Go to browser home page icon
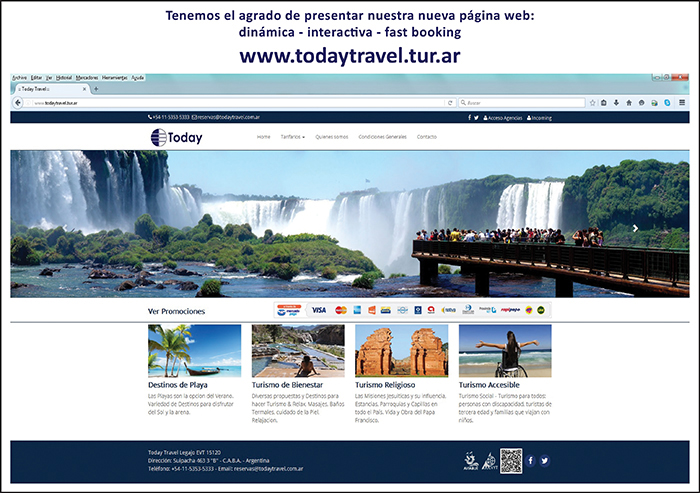 629,103
